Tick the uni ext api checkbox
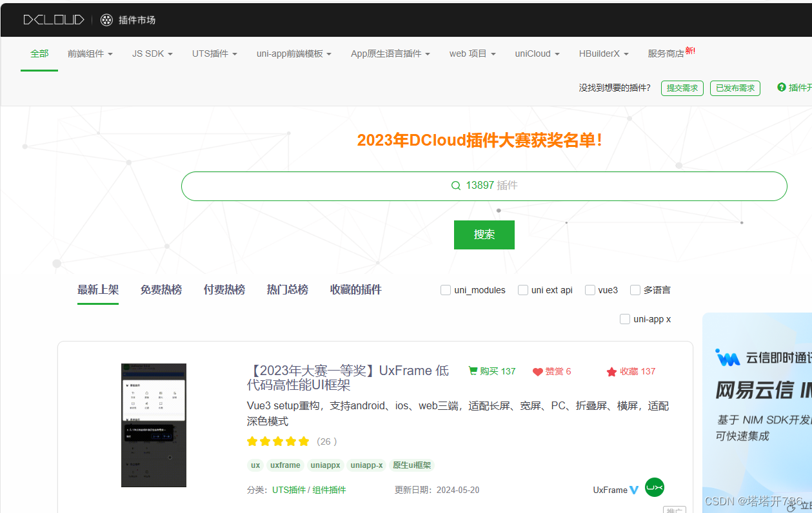The image size is (812, 513). click(x=523, y=290)
